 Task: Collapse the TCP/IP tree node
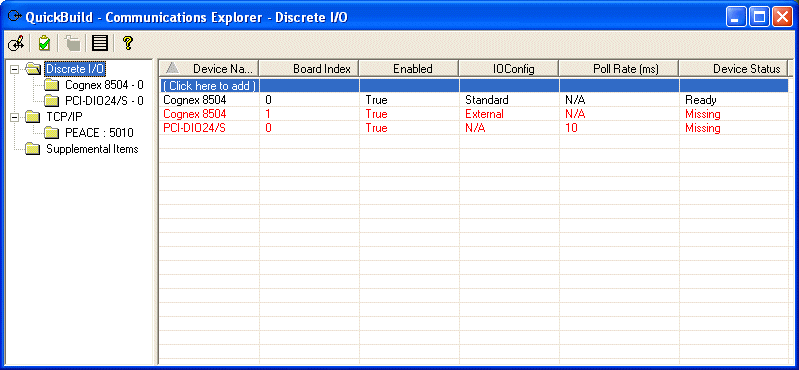pyautogui.click(x=15, y=117)
